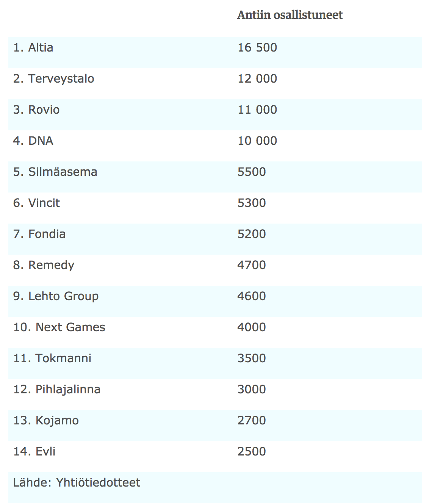The width and height of the screenshot is (432, 504).
Task: Click the '8. Remedy' company name
Action: coord(44,265)
